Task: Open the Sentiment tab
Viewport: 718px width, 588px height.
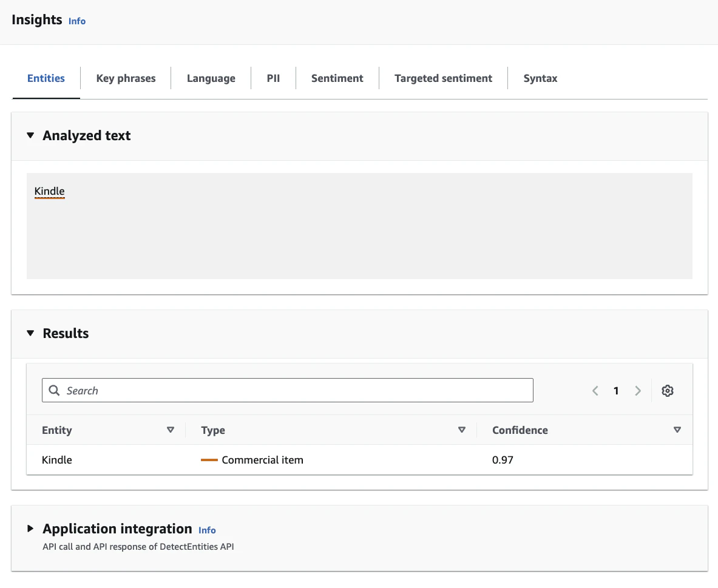Action: 337,78
